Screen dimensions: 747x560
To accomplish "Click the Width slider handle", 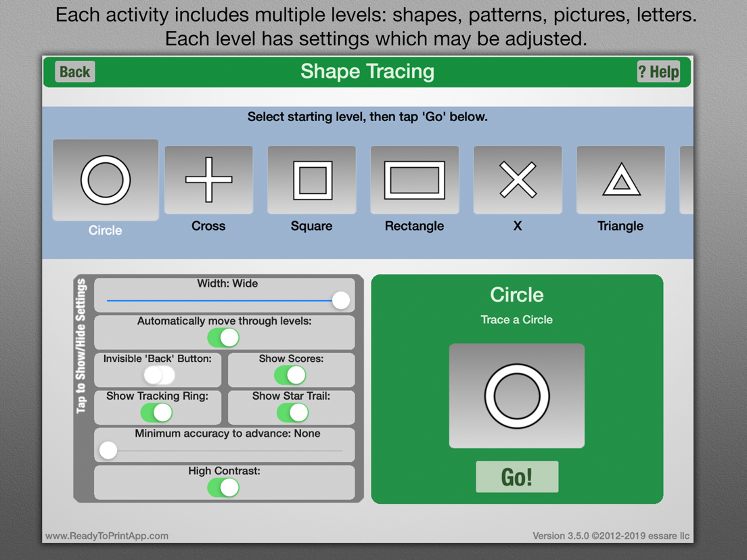I will click(x=340, y=300).
